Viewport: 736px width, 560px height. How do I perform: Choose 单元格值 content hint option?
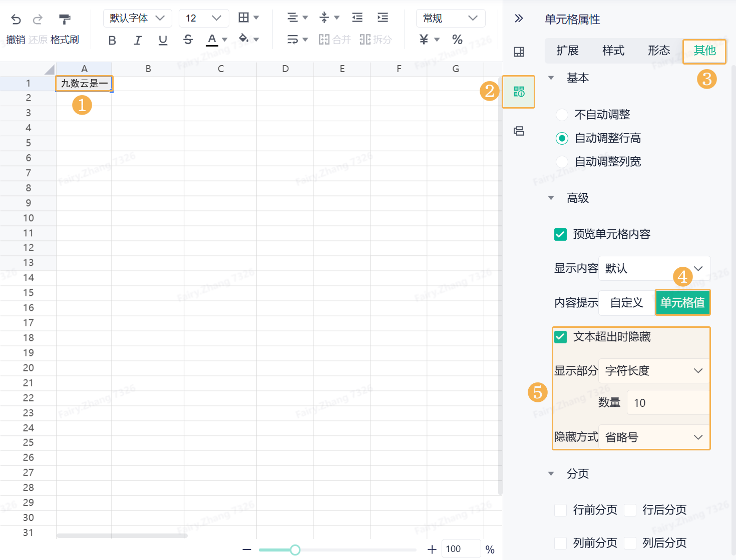682,303
